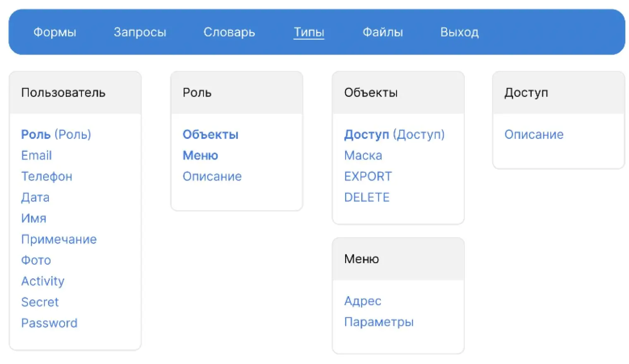Screen dimensions: 629x364
Task: Click Выход to log out
Action: pyautogui.click(x=459, y=32)
